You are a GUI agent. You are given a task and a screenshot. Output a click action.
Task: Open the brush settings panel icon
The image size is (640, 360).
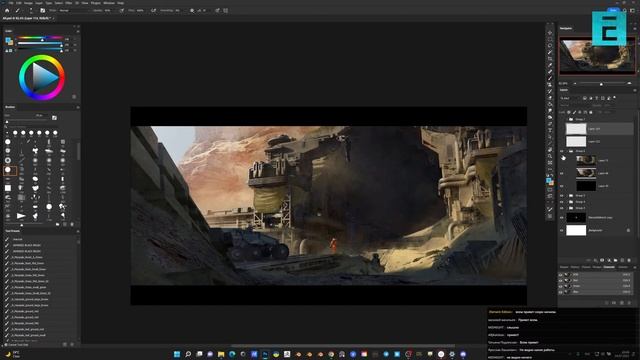click(x=42, y=11)
